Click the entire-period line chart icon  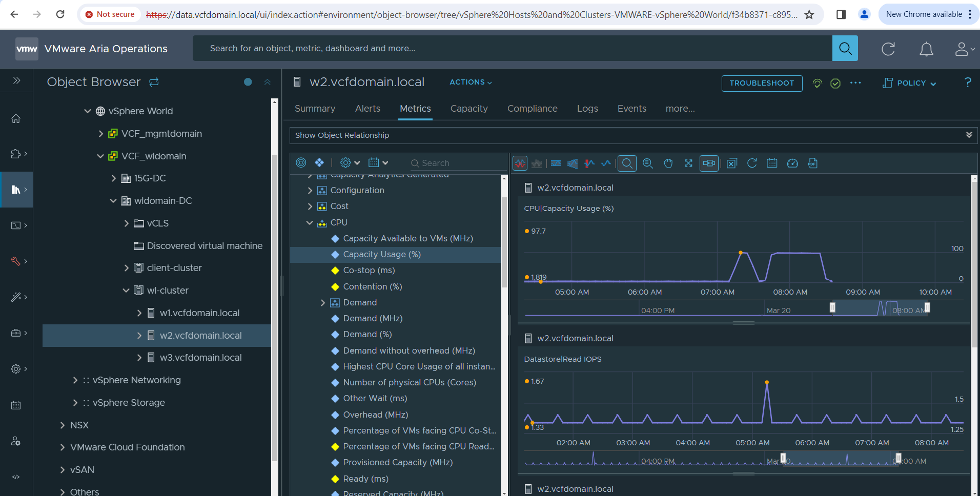pyautogui.click(x=606, y=163)
